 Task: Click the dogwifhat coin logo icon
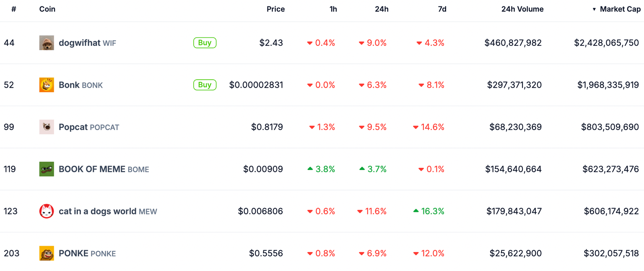47,43
